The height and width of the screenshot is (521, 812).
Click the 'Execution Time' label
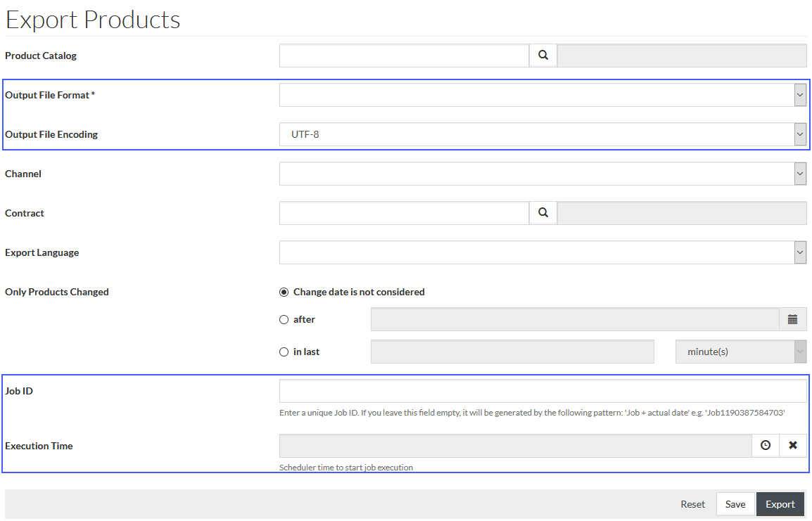coord(39,446)
